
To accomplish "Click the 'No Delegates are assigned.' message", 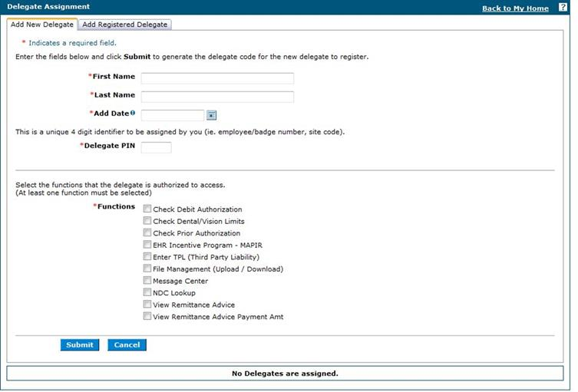I will [x=285, y=374].
